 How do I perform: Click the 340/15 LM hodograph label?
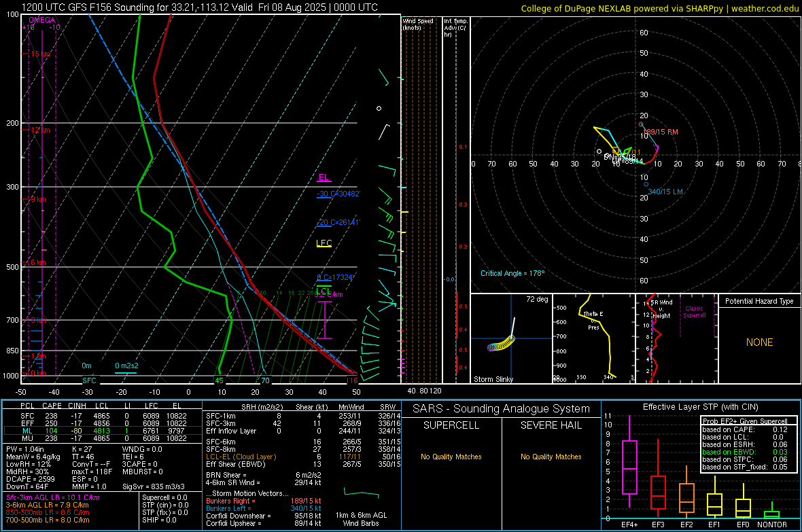coord(665,192)
